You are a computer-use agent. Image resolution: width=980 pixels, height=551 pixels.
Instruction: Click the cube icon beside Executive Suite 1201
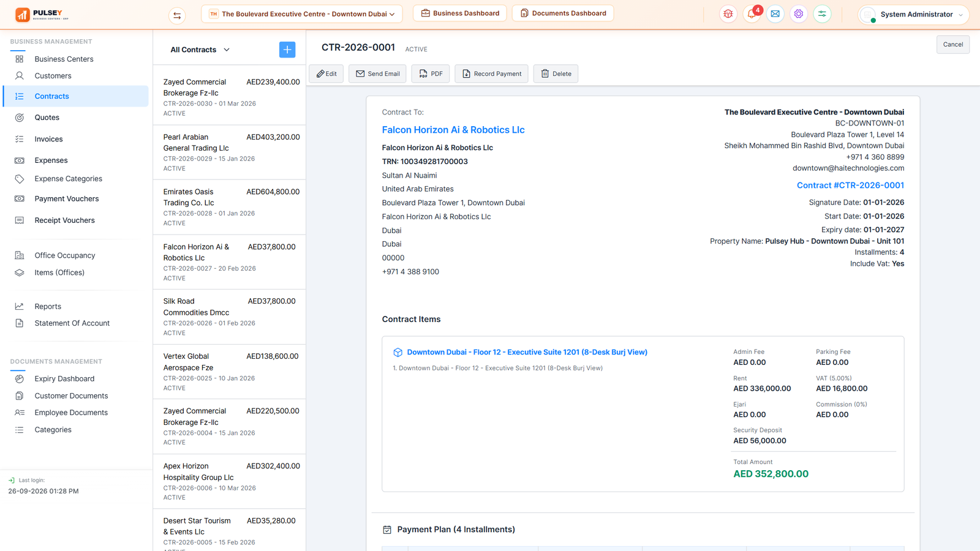398,353
